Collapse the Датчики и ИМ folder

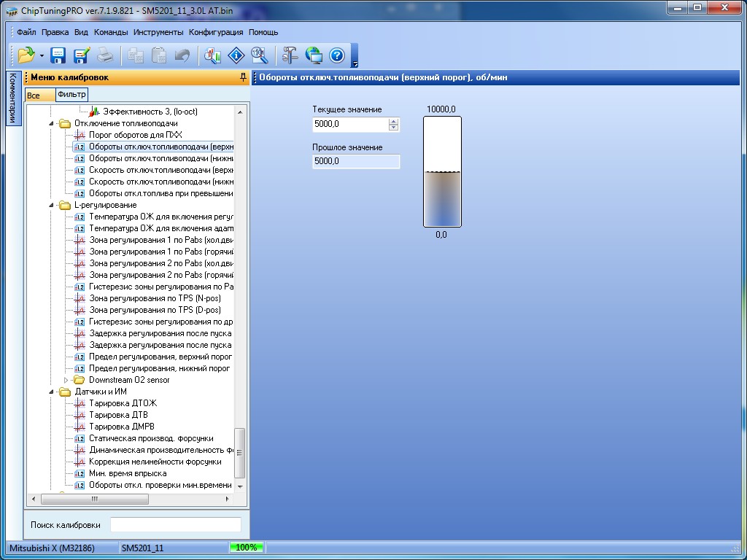53,392
